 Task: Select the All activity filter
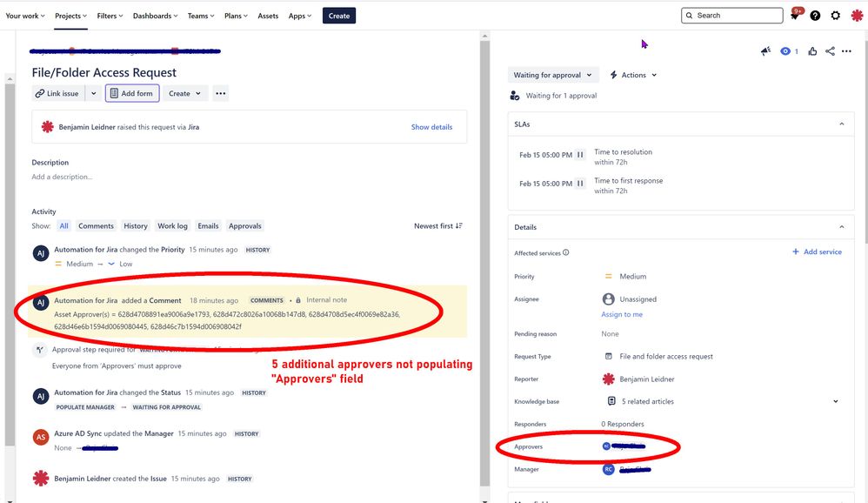tap(64, 226)
